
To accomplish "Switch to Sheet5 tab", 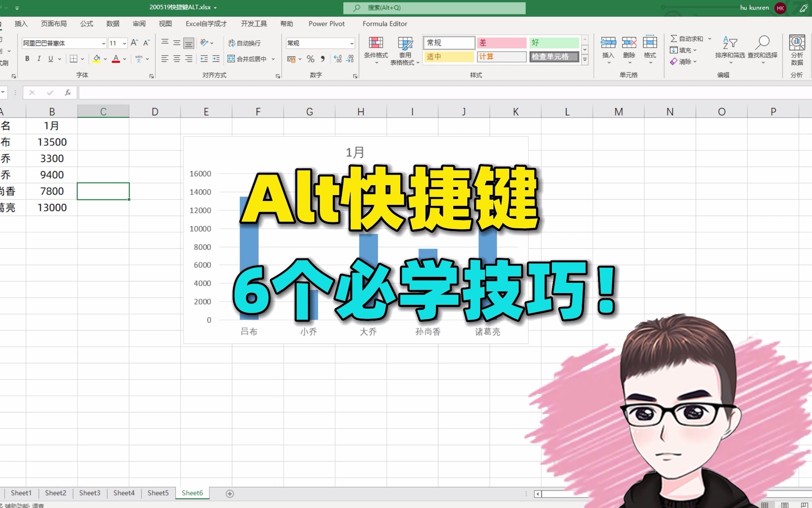I will pyautogui.click(x=158, y=493).
